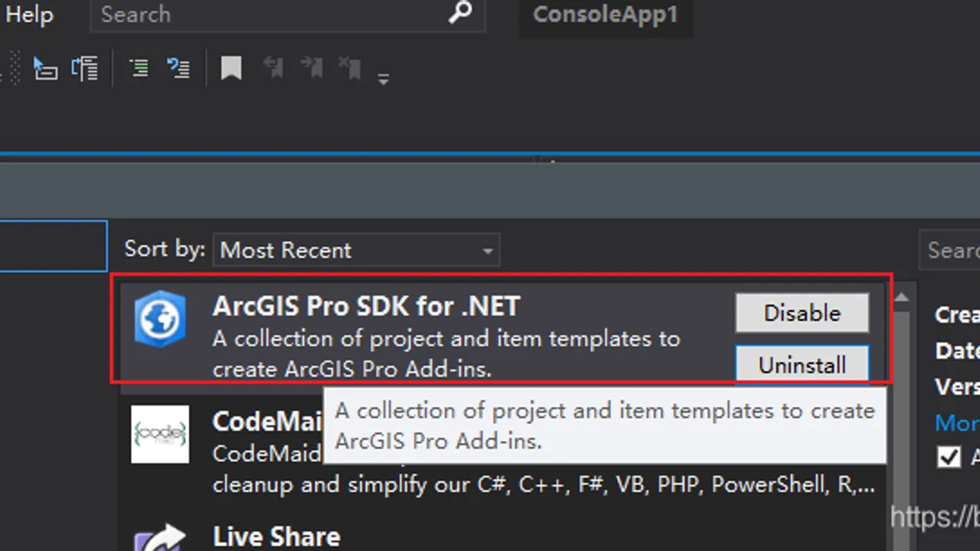Click the extension list scroll up arrow
Screen dimensions: 980x551
902,298
